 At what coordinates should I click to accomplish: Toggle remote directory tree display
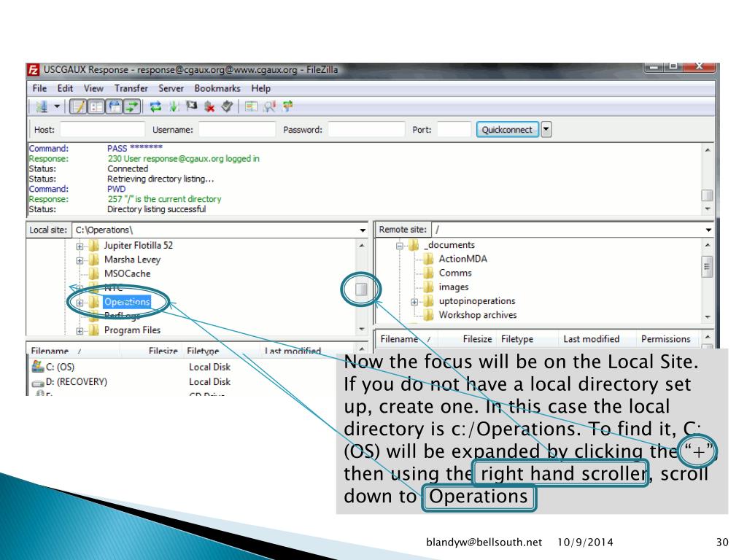[115, 106]
